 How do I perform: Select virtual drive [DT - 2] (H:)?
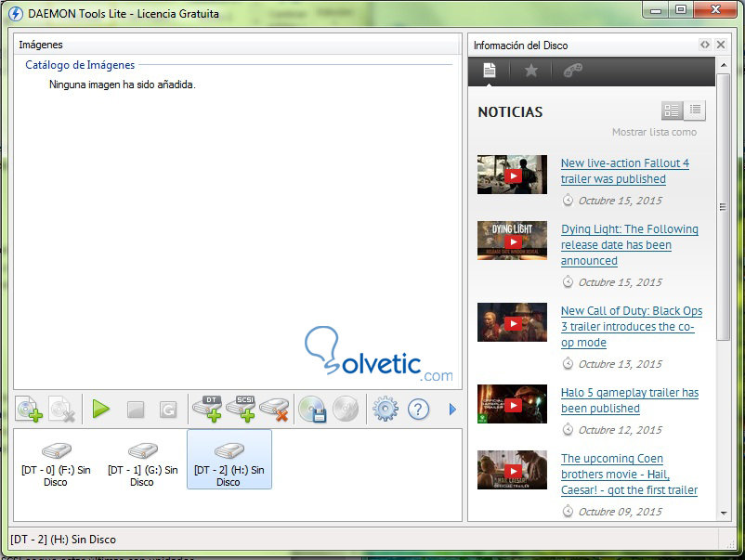[229, 460]
